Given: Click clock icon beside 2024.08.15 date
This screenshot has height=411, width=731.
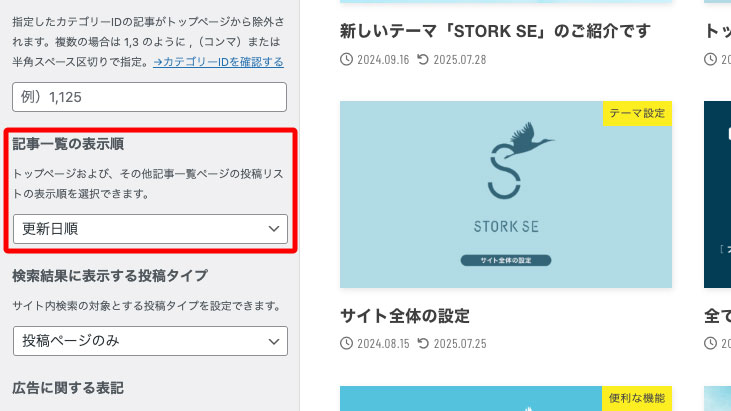Looking at the screenshot, I should click(x=347, y=343).
